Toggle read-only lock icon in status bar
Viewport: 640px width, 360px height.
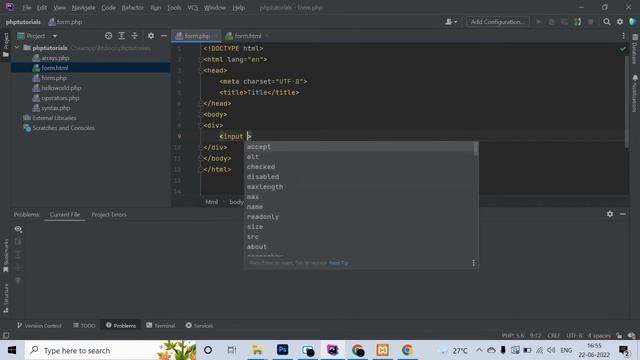[619, 336]
